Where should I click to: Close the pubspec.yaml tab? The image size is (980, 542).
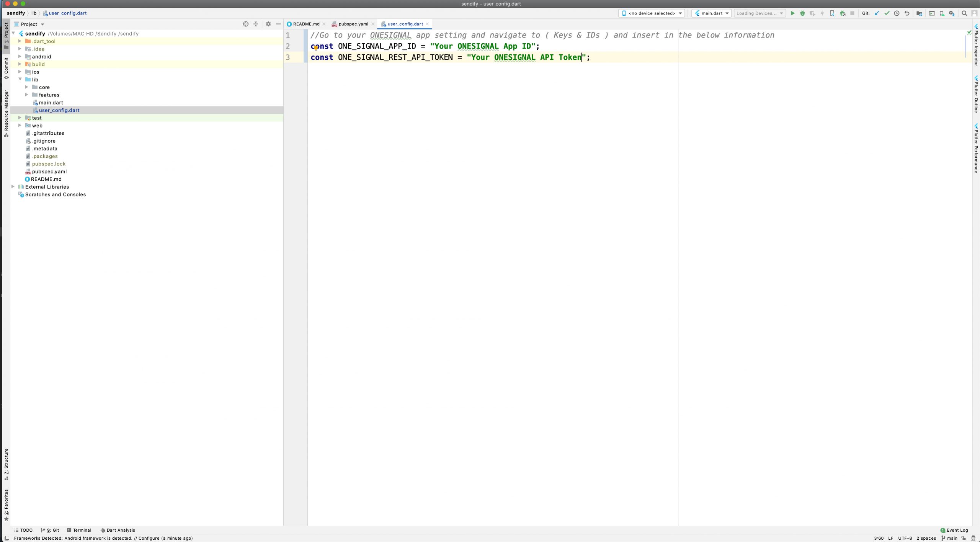(373, 24)
